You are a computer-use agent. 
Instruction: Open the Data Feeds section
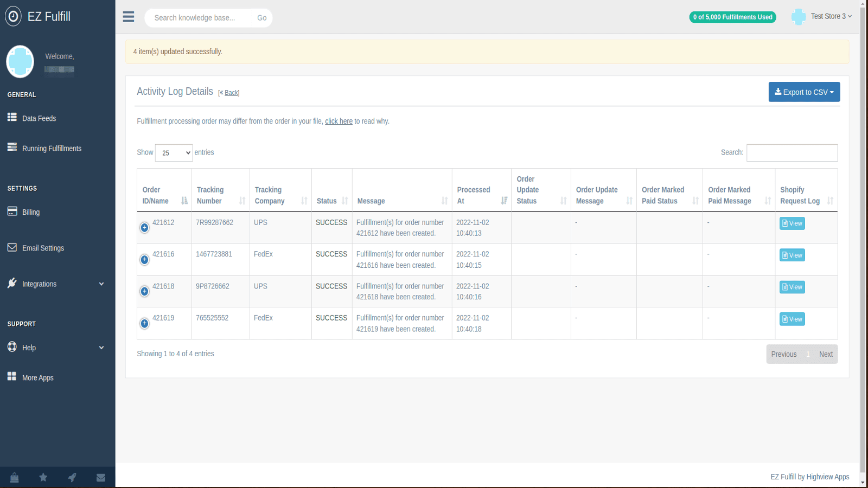click(x=39, y=118)
